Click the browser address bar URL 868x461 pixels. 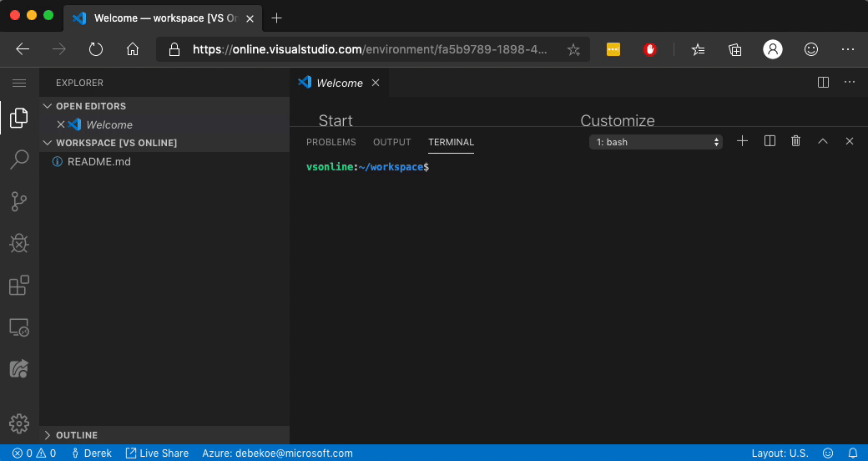tap(370, 49)
